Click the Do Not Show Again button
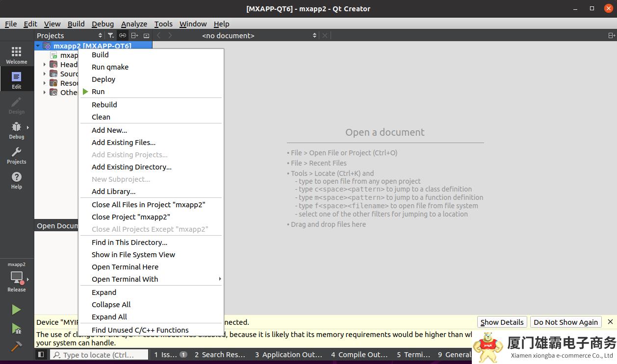 click(566, 322)
